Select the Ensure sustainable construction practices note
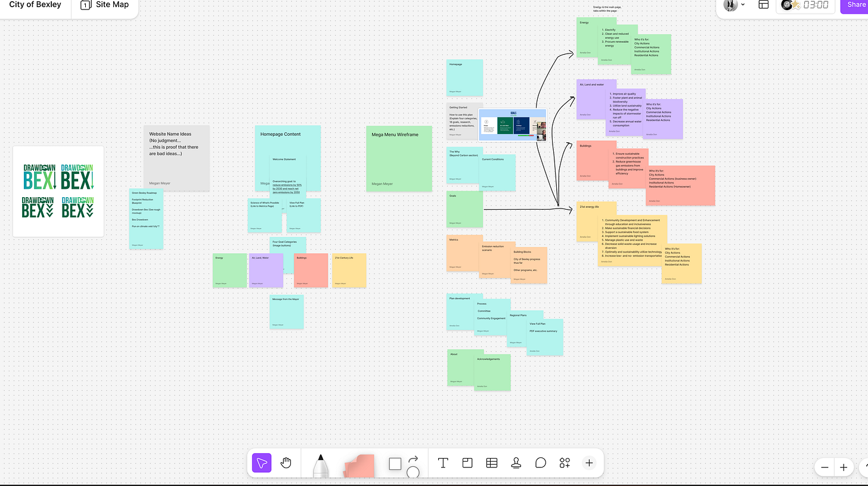This screenshot has height=486, width=868. (x=628, y=167)
